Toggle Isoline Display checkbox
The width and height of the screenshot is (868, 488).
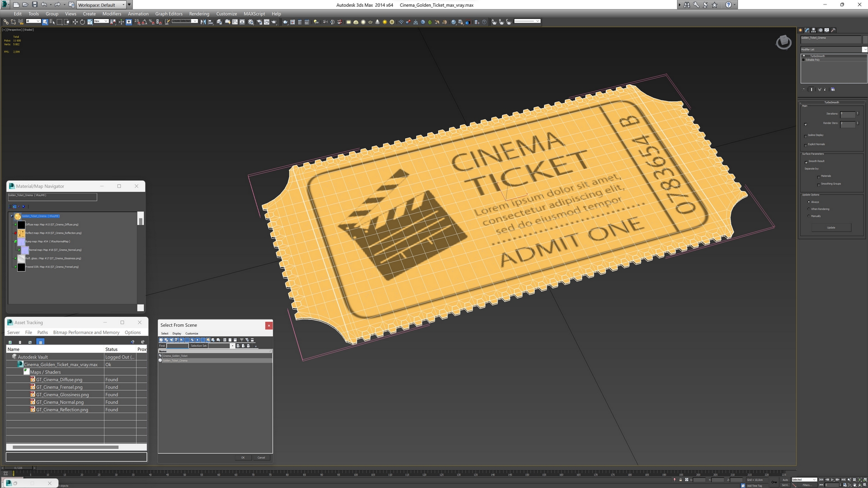tap(806, 136)
